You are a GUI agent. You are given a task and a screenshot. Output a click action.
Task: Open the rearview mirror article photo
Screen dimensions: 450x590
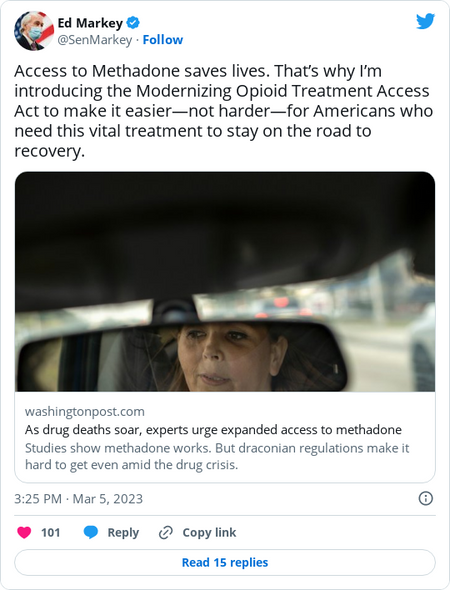point(225,281)
